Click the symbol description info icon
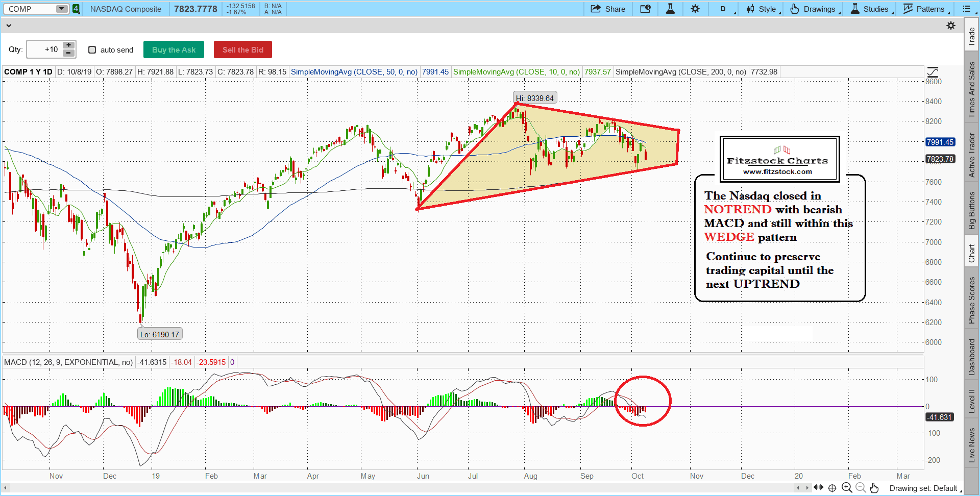 645,9
